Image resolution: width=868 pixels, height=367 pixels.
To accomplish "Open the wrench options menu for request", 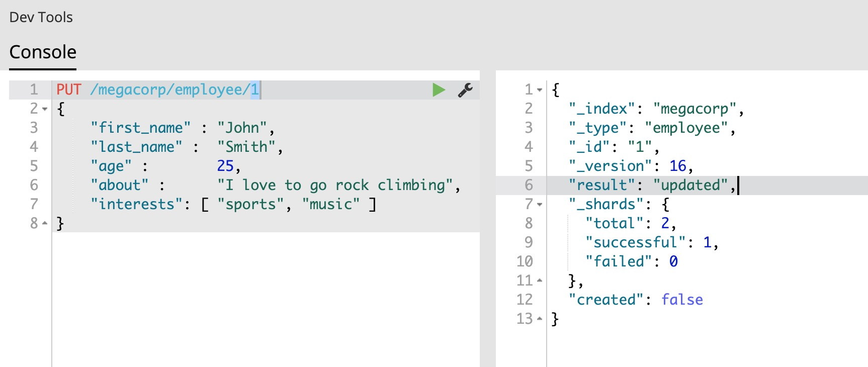I will click(x=465, y=90).
